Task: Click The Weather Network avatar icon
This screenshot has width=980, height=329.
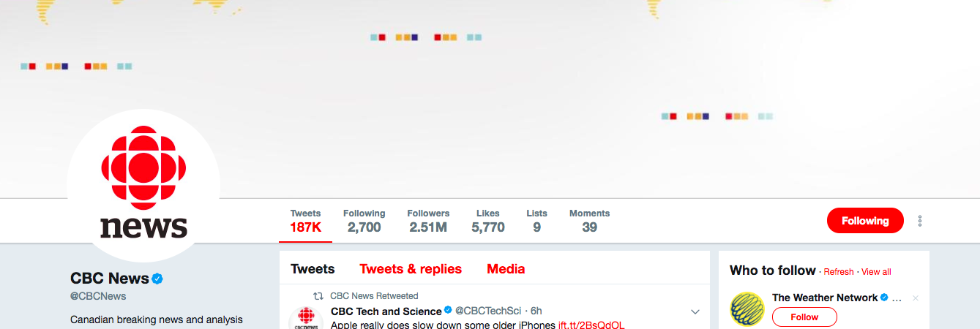Action: (747, 309)
